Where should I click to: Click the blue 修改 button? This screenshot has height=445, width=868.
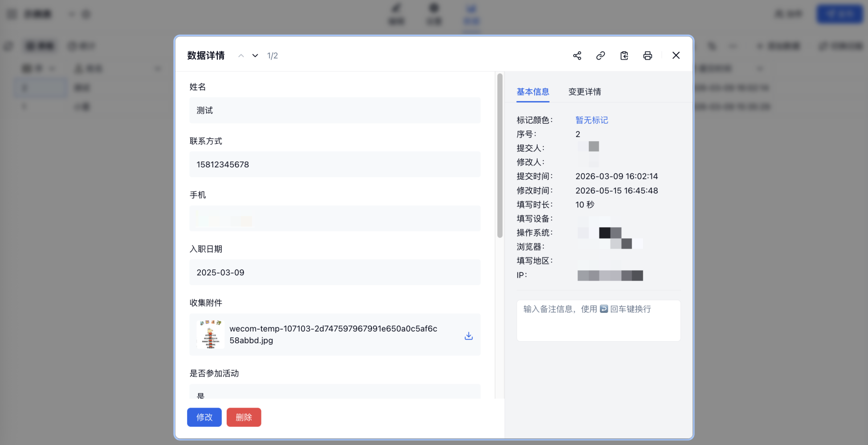[x=204, y=417]
